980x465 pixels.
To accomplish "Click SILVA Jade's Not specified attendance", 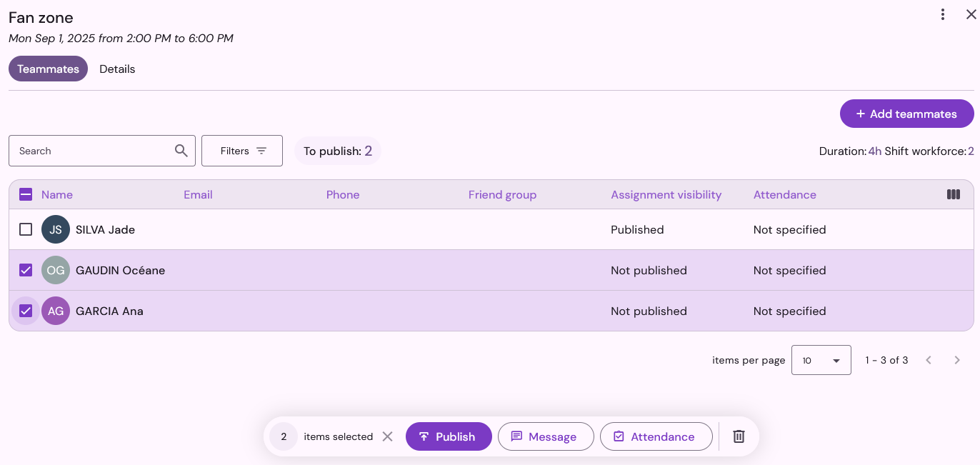I will coord(789,229).
